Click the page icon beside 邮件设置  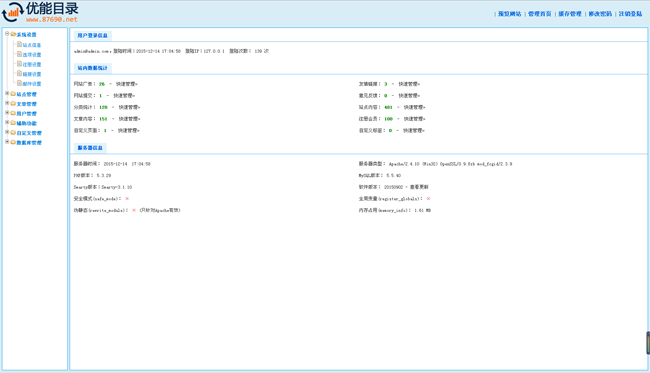pos(19,83)
